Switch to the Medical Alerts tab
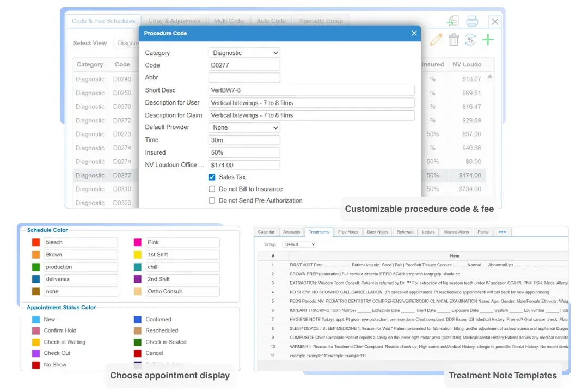Screen dimensions: 588x392 point(456,231)
